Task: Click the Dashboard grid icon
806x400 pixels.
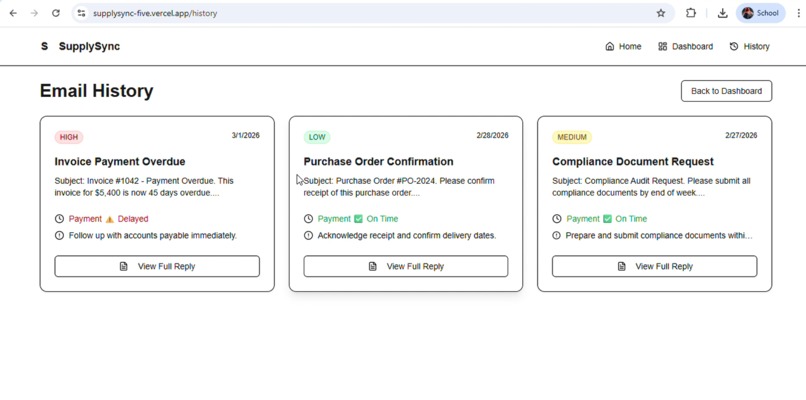Action: (663, 47)
